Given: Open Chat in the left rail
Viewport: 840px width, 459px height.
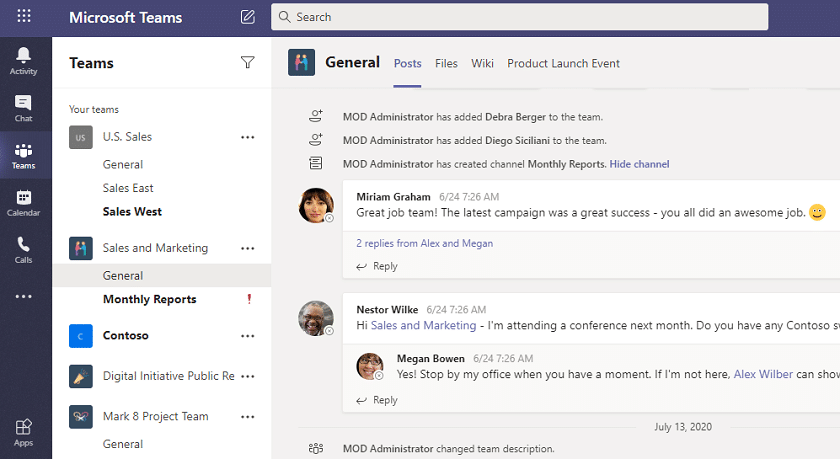Looking at the screenshot, I should click(24, 108).
